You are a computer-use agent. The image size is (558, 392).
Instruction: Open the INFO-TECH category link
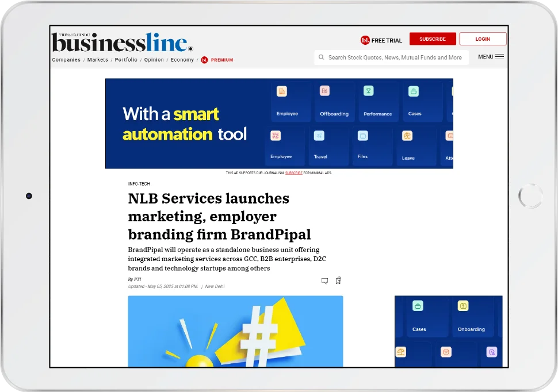[x=139, y=184]
